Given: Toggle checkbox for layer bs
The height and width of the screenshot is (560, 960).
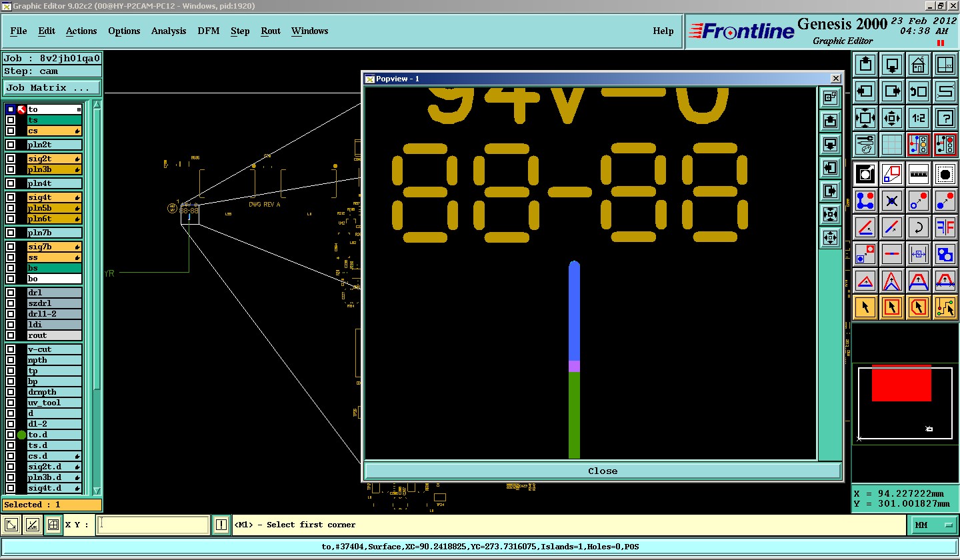Looking at the screenshot, I should [11, 268].
